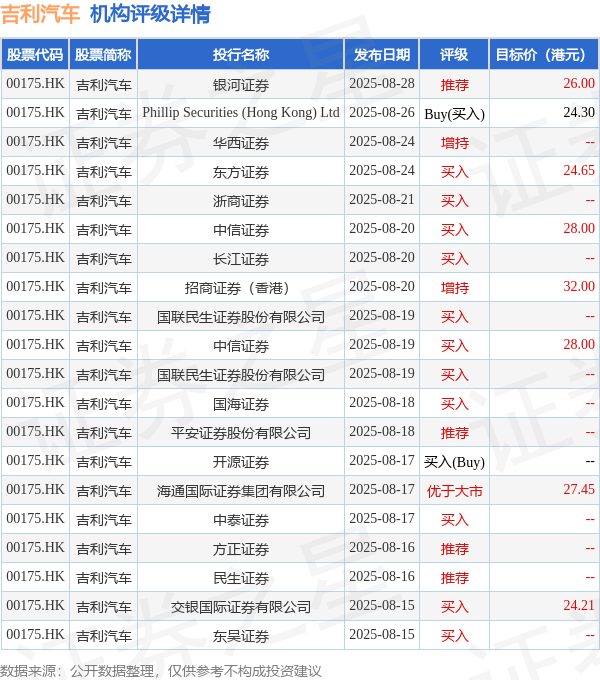Click the 发布日期 column header
The image size is (600, 680).
click(382, 55)
